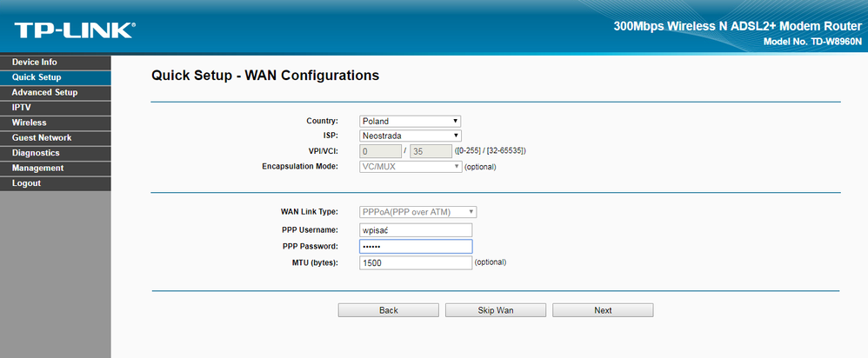Expand the Country dropdown
The height and width of the screenshot is (358, 868).
[x=410, y=122]
